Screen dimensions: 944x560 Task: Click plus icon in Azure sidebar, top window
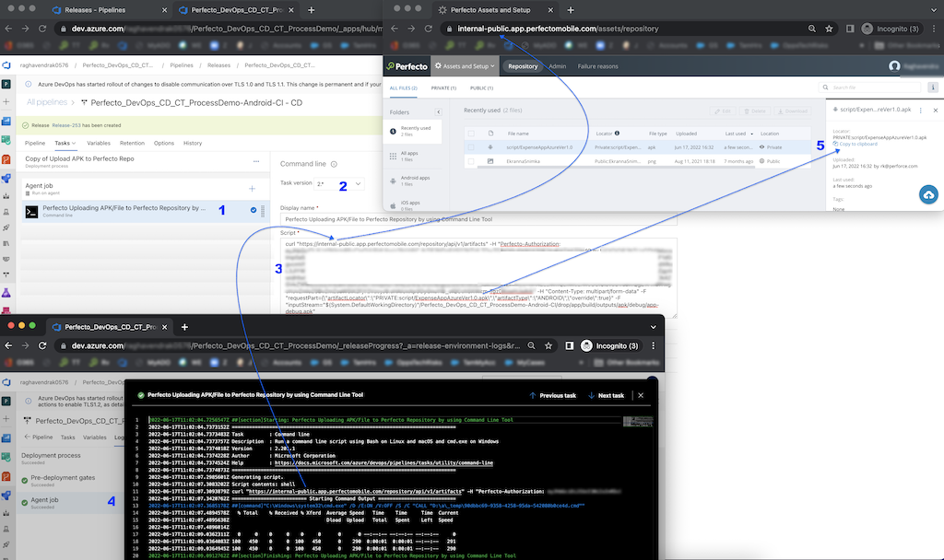(x=6, y=101)
